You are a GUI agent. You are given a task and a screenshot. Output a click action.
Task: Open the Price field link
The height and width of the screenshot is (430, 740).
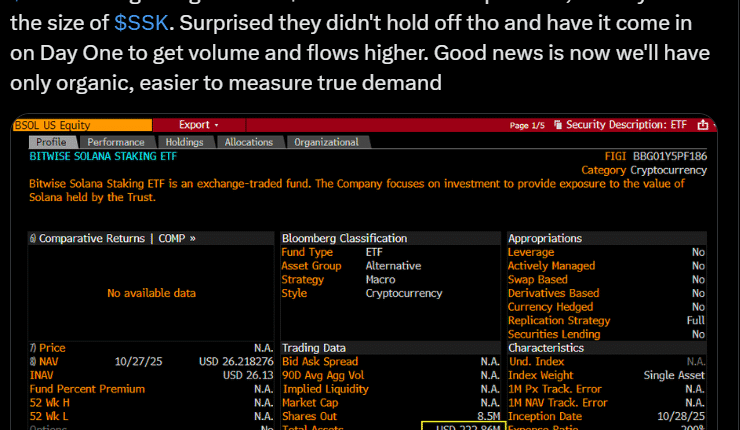(x=46, y=347)
